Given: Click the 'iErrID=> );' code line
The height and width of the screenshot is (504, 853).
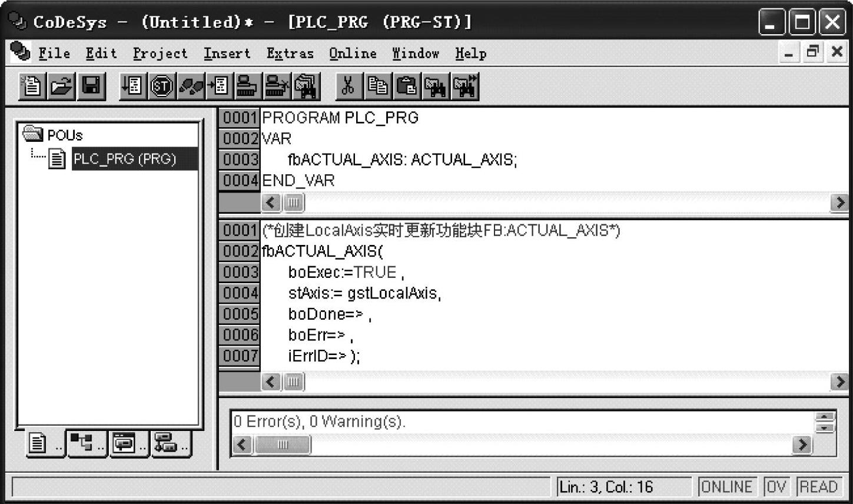Looking at the screenshot, I should (324, 356).
